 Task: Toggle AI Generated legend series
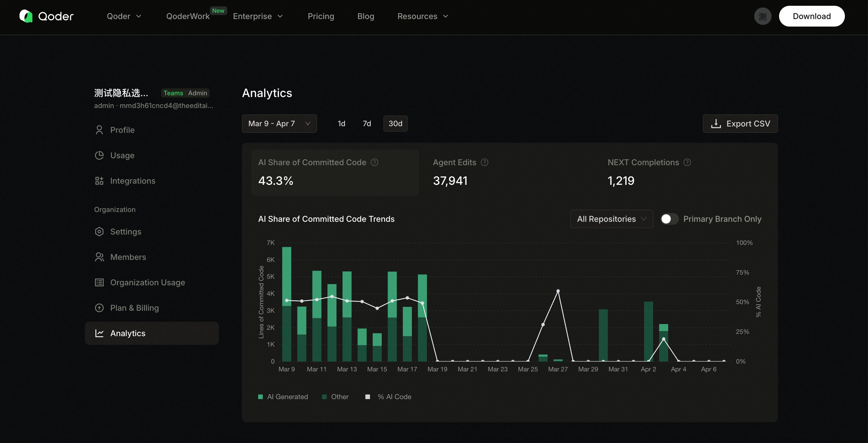pos(283,397)
